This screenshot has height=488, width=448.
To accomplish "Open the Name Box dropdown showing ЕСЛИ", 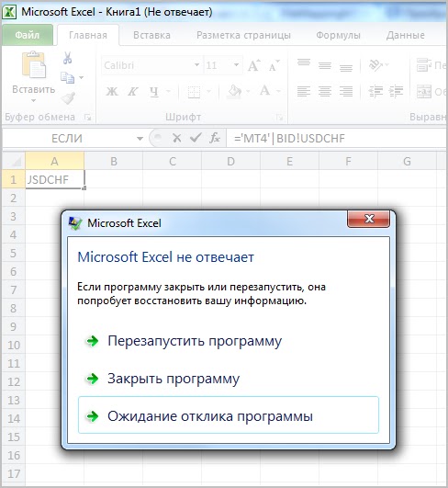I will tap(140, 139).
